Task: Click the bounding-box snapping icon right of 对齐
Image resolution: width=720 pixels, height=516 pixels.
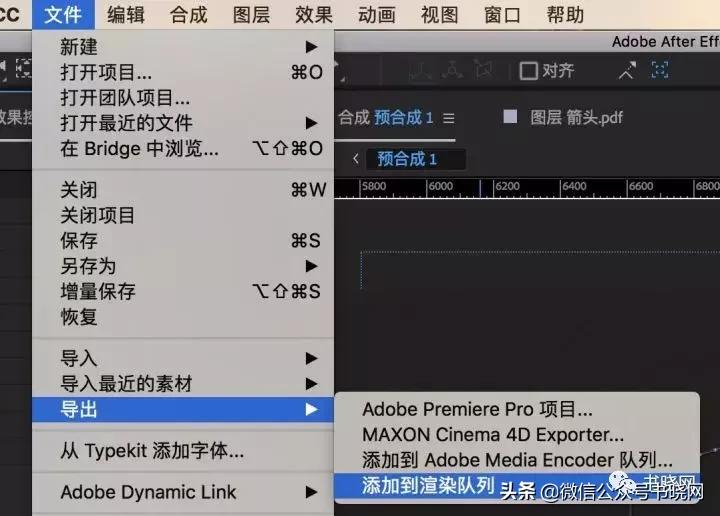Action: 660,70
